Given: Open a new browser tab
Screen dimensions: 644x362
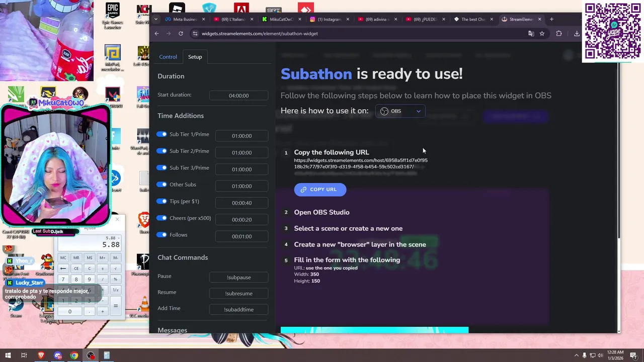Looking at the screenshot, I should (x=551, y=19).
